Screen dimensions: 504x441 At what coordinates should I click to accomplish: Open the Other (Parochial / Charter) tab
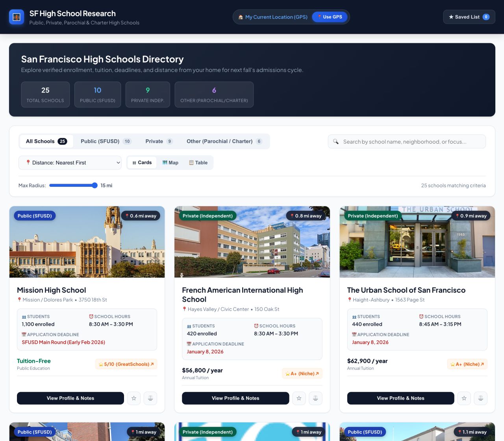pyautogui.click(x=224, y=141)
